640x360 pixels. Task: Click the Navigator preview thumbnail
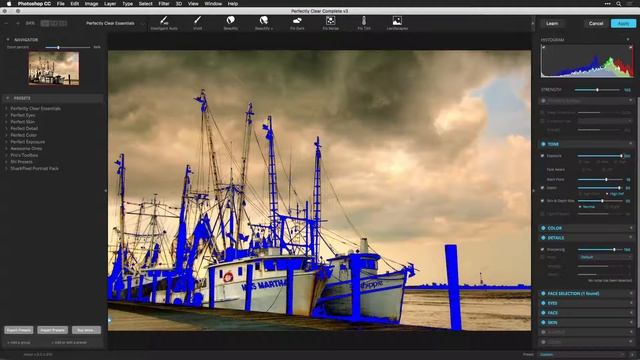point(54,68)
